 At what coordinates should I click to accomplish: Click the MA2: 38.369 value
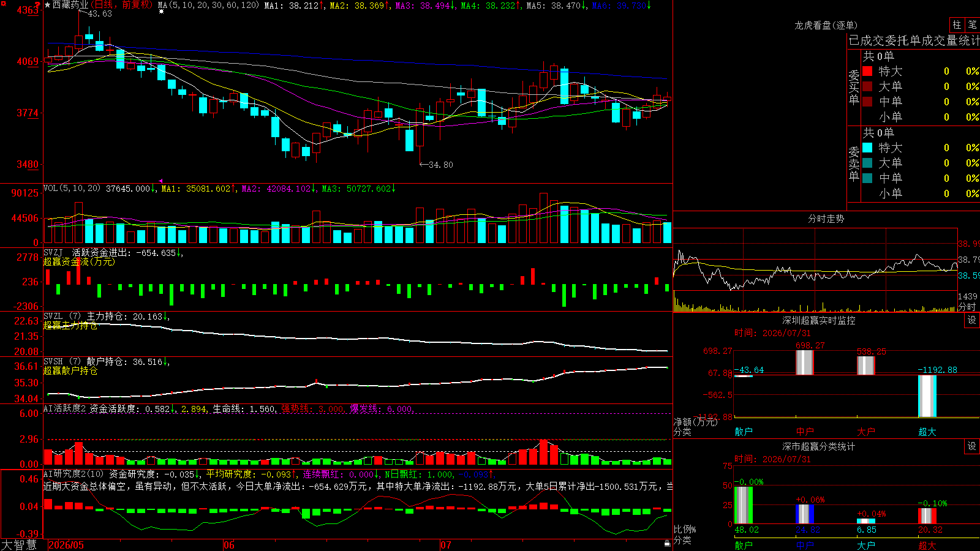[360, 6]
